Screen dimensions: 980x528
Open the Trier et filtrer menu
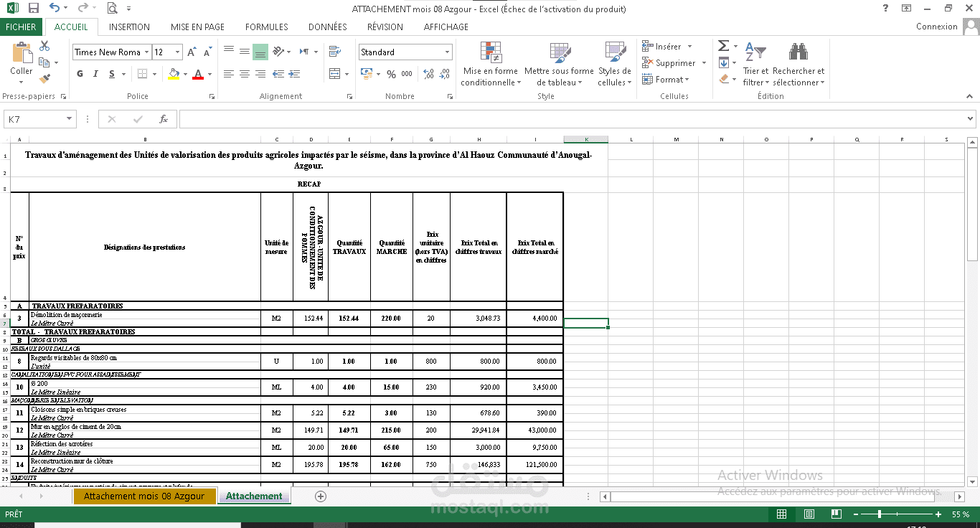click(755, 65)
